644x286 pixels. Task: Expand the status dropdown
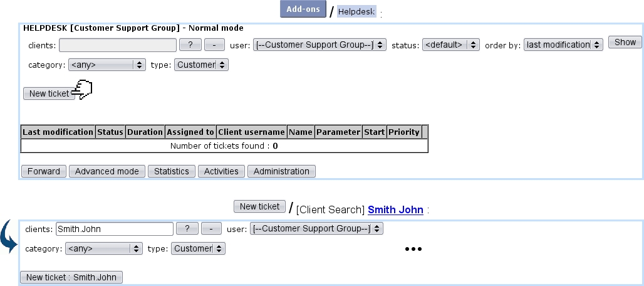point(451,45)
